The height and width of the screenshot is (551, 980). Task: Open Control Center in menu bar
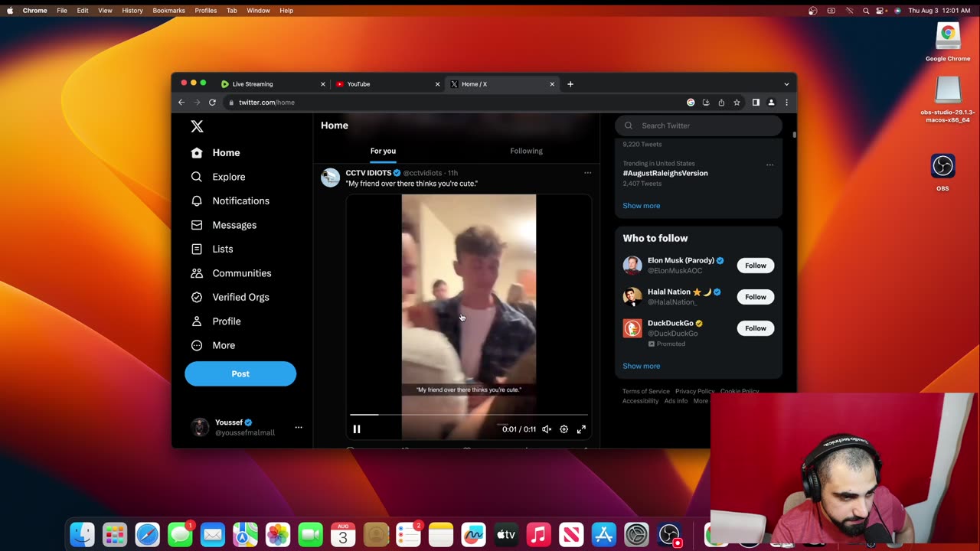pos(881,11)
